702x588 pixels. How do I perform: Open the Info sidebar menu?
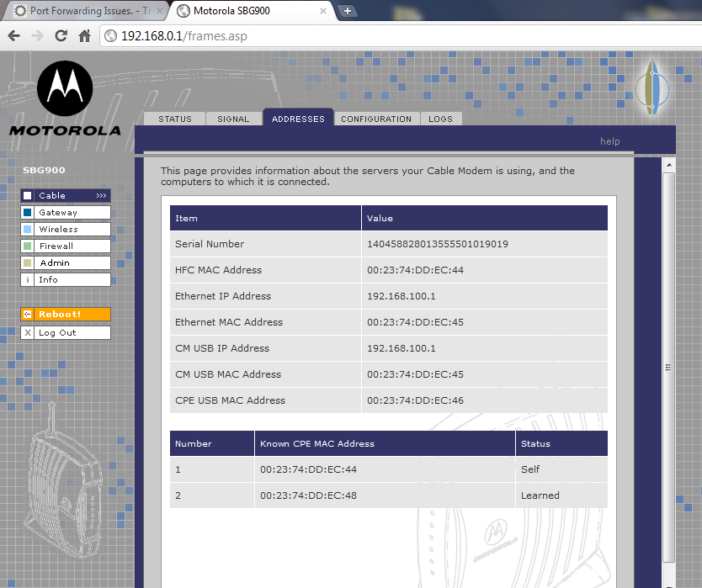[66, 279]
